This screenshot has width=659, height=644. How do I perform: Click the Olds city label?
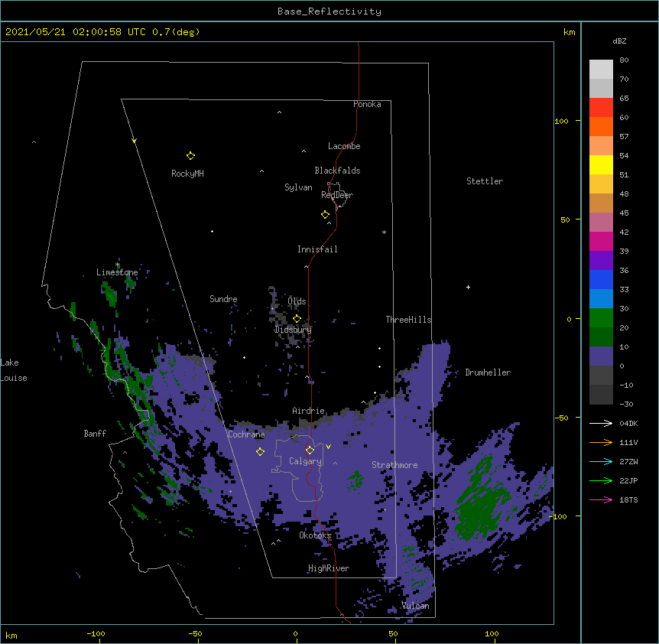[297, 301]
